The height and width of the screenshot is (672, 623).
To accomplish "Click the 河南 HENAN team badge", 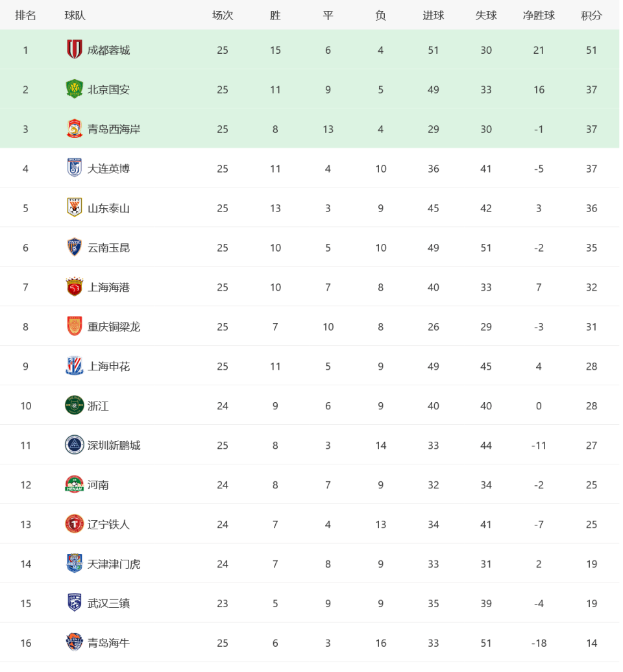I will 75,485.
